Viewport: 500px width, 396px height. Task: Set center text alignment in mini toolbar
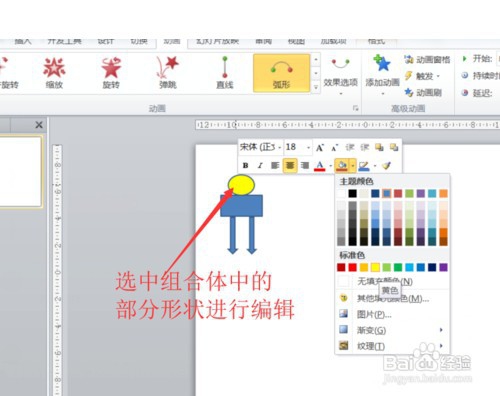pos(290,166)
